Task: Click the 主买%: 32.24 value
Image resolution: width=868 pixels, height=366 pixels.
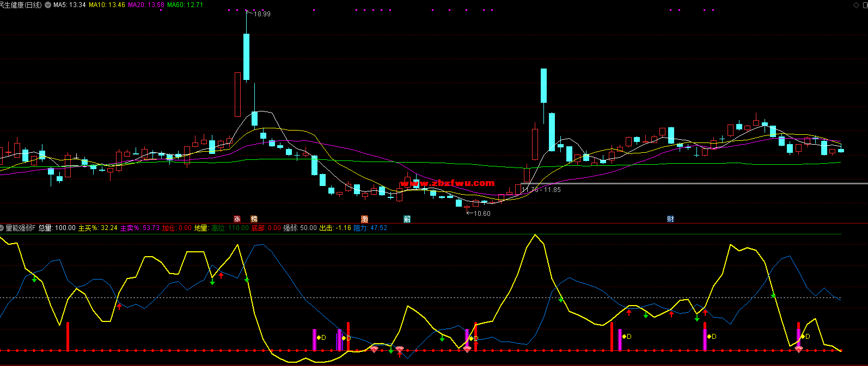Action: [98, 228]
